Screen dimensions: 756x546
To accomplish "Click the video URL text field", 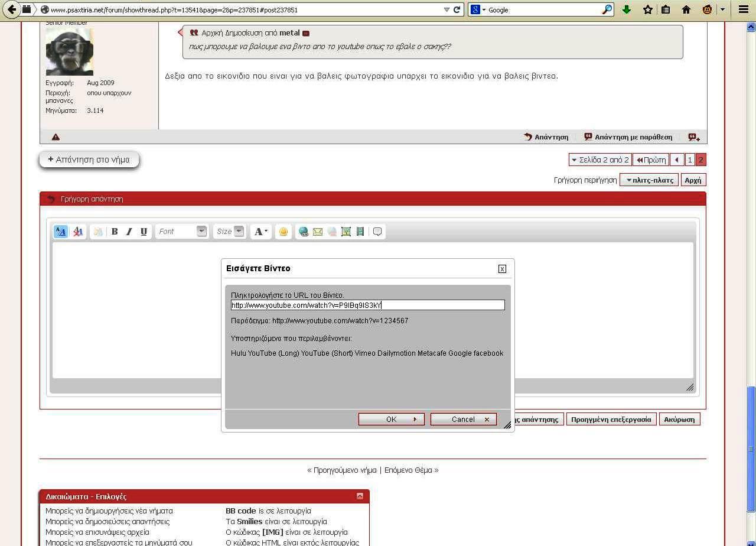I will [x=367, y=305].
